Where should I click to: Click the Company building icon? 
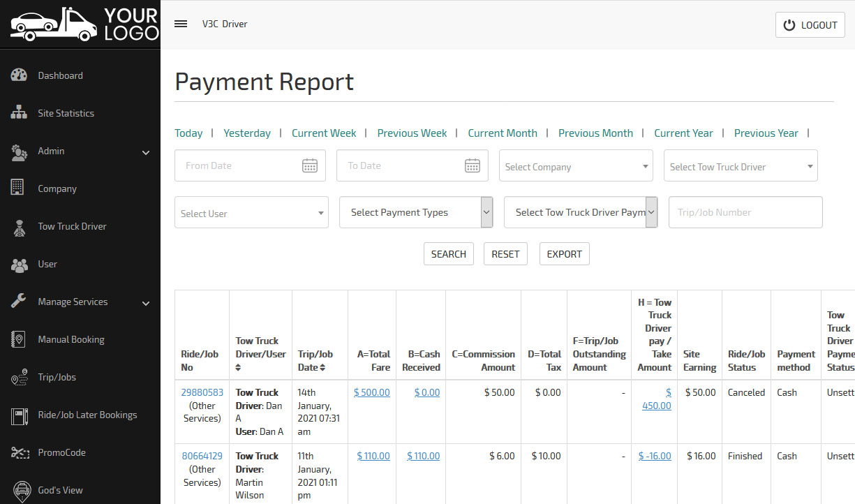tap(18, 188)
